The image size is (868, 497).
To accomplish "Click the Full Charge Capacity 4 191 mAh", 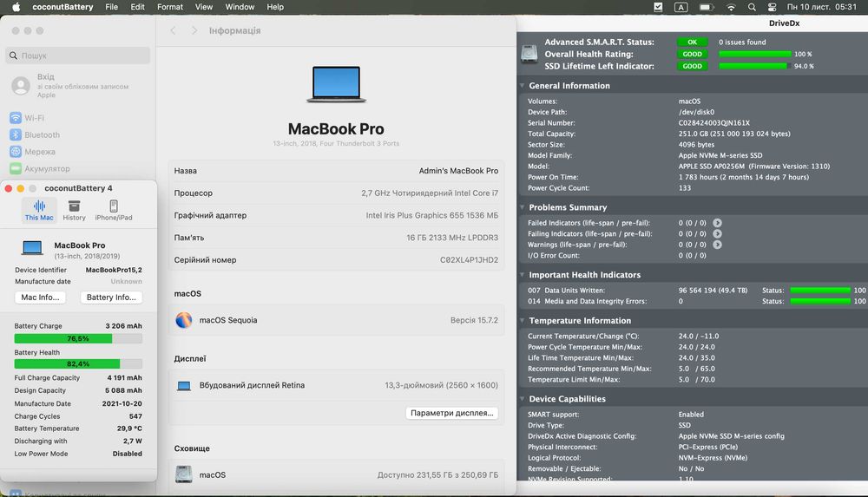I will (x=124, y=377).
